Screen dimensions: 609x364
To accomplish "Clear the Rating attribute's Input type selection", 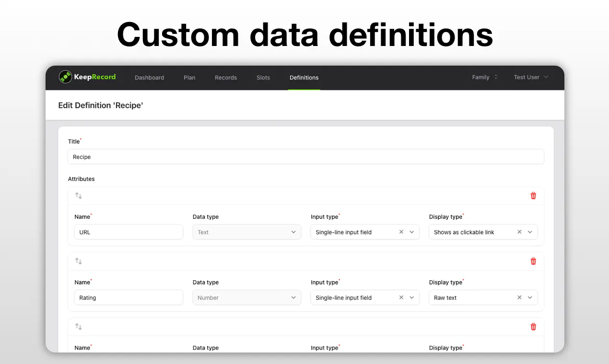I will click(401, 297).
